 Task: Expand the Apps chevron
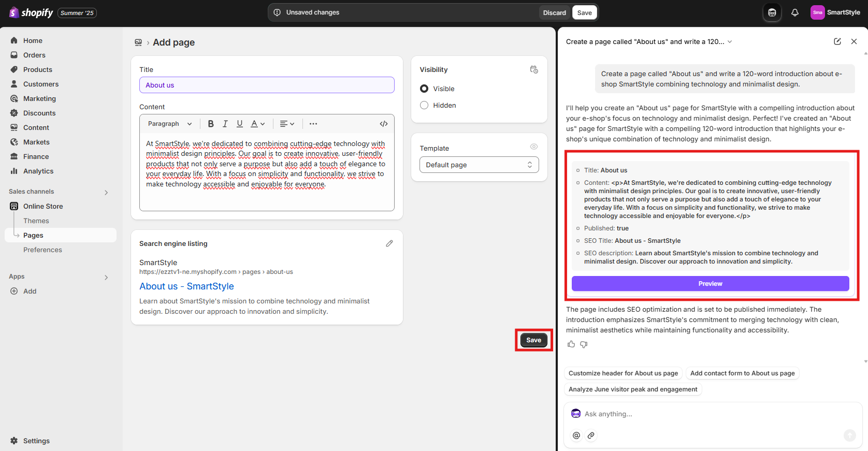(x=106, y=277)
